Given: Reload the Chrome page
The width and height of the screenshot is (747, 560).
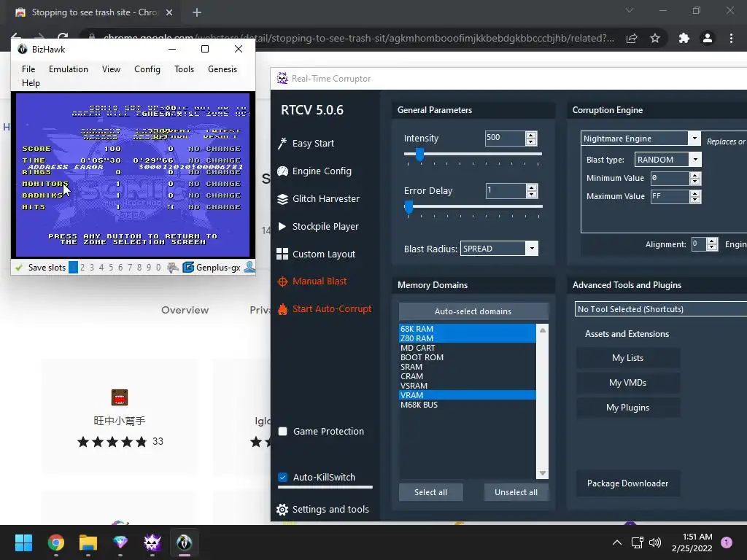Looking at the screenshot, I should click(63, 36).
